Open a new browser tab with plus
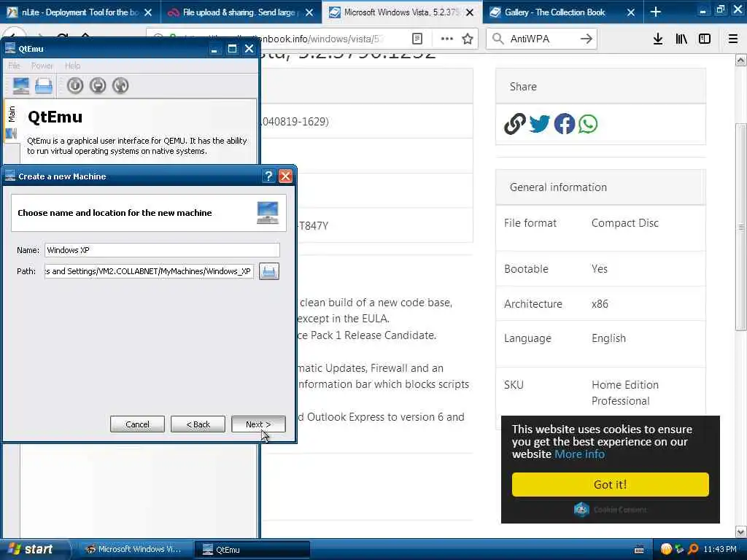 656,12
